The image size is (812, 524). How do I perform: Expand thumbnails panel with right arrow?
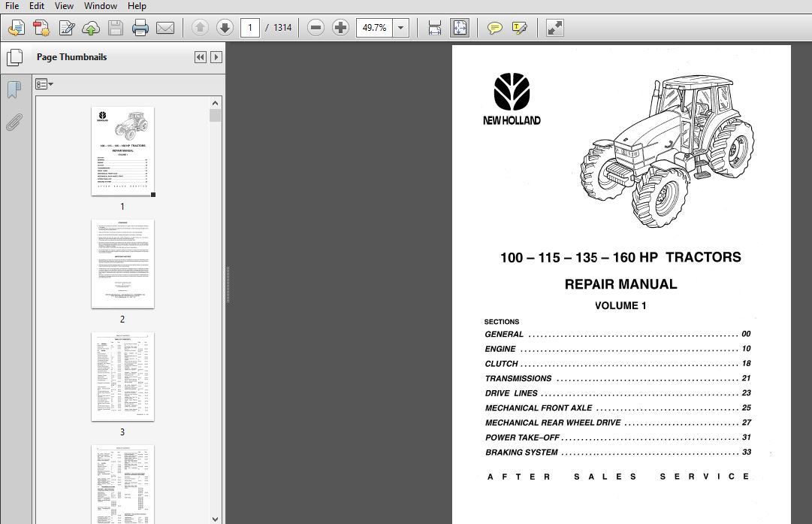click(x=216, y=57)
